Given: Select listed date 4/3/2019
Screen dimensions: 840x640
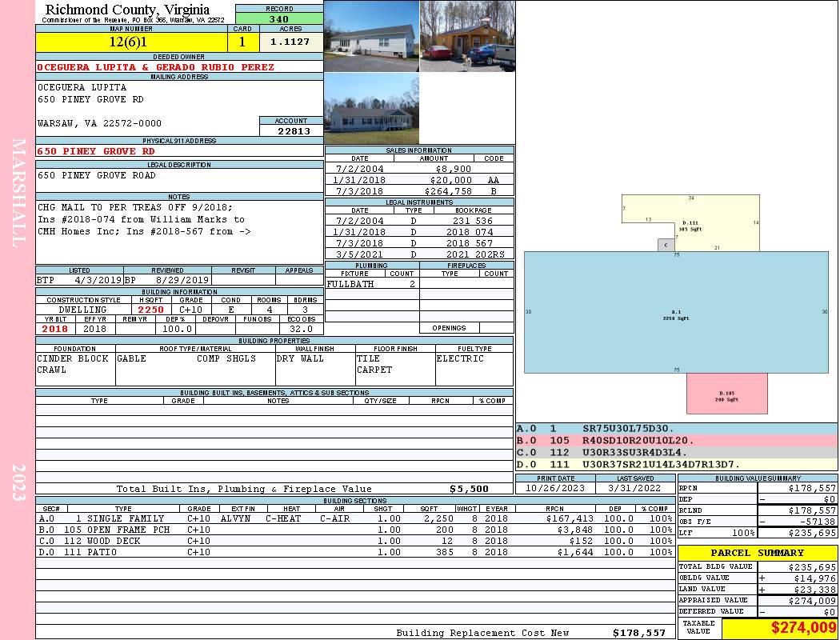Looking at the screenshot, I should pyautogui.click(x=98, y=279).
